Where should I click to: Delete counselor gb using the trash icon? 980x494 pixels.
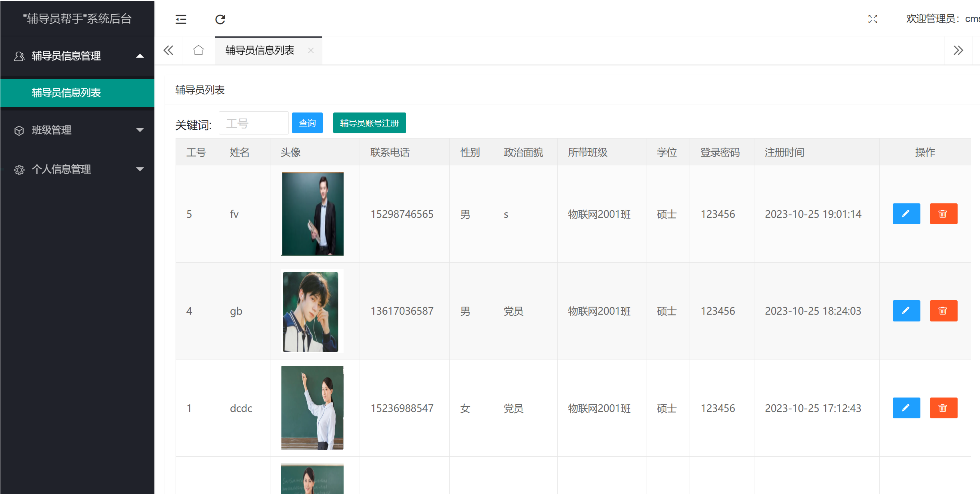click(x=943, y=311)
